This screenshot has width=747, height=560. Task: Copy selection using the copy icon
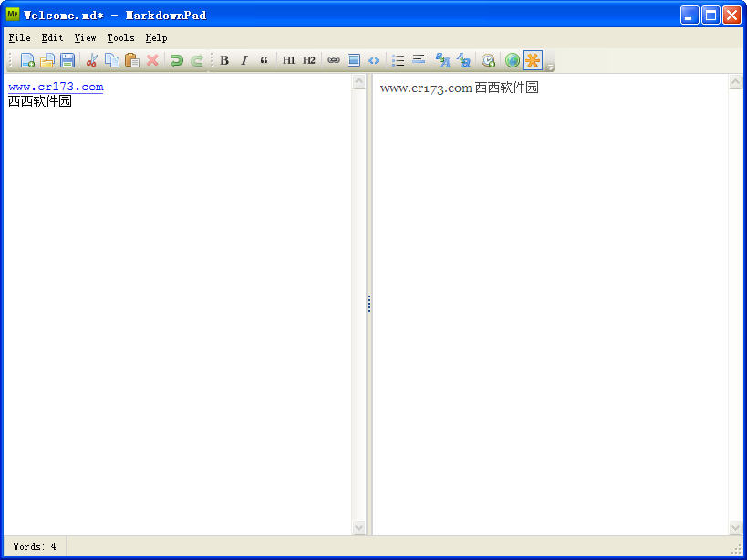[x=112, y=60]
